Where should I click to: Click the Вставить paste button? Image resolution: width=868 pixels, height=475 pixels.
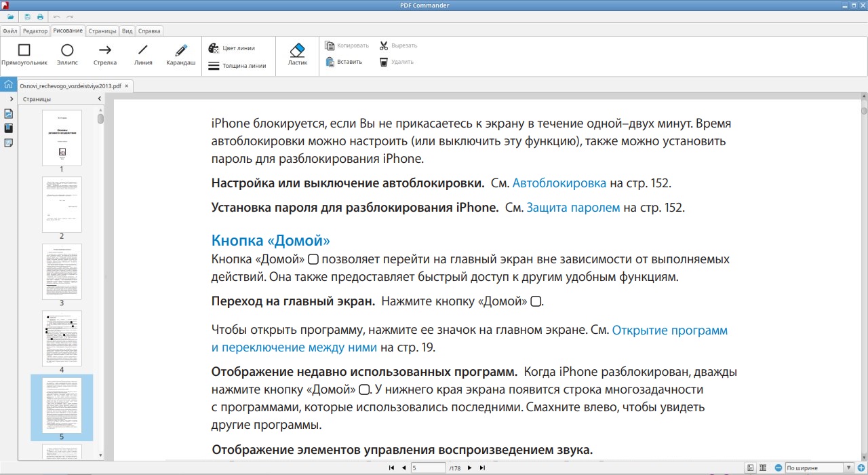click(344, 62)
